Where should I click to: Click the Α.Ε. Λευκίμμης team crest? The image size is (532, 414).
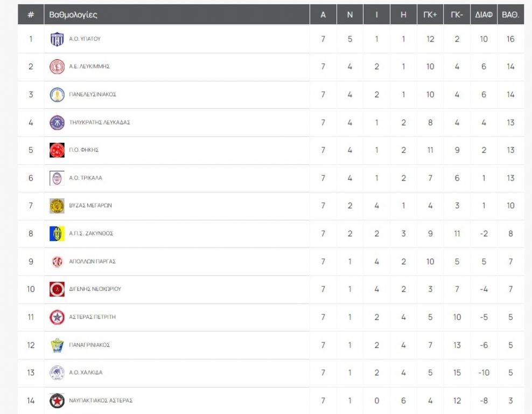(x=57, y=67)
